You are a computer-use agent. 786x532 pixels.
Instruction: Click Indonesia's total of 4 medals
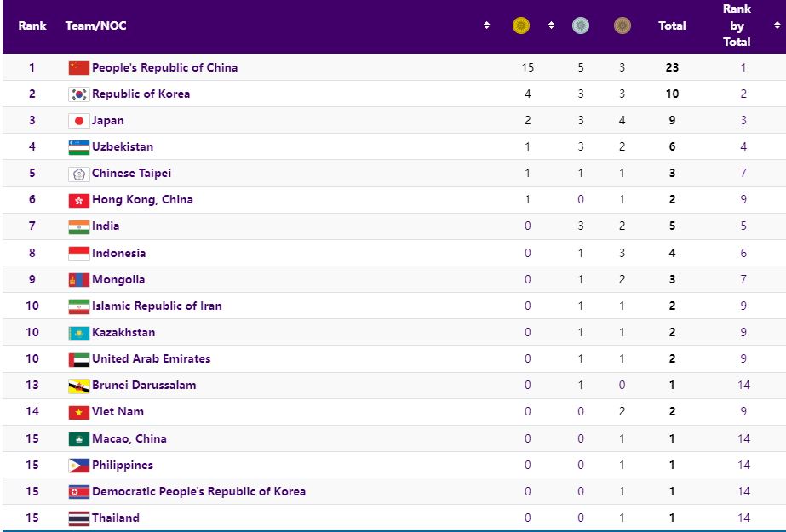(672, 253)
